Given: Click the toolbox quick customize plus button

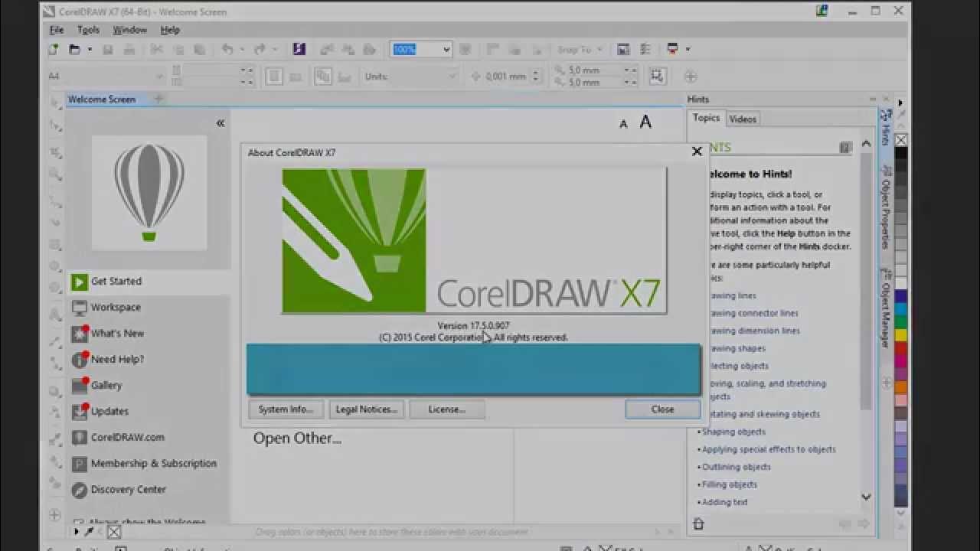Looking at the screenshot, I should click(x=55, y=515).
